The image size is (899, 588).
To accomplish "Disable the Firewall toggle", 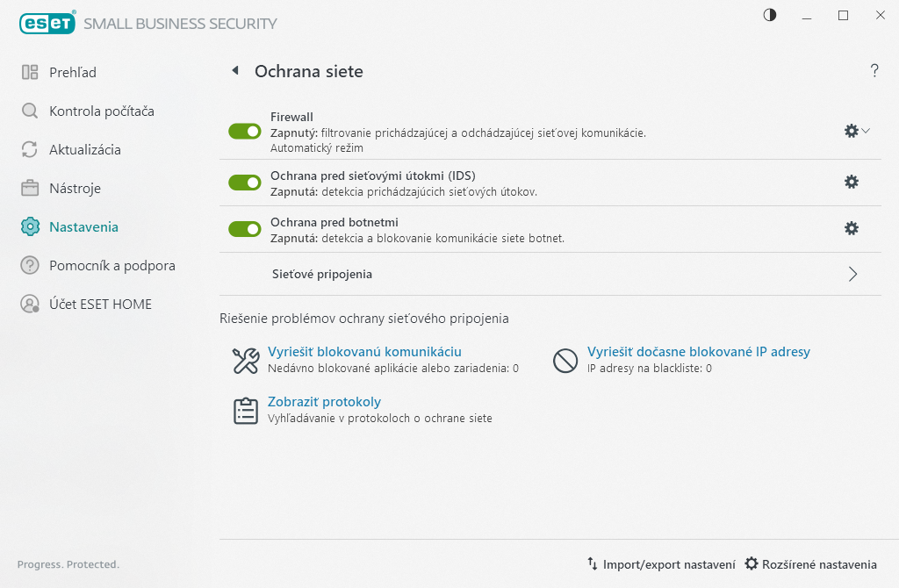I will (245, 132).
